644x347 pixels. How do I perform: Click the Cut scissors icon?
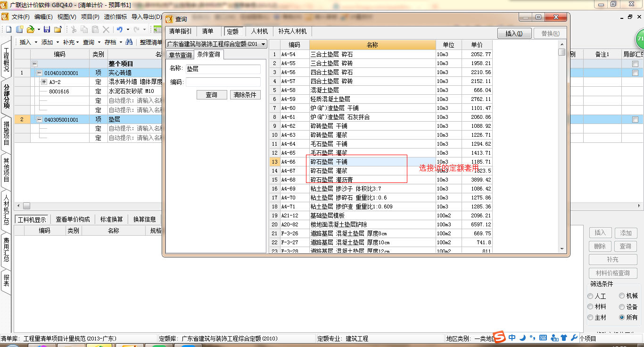[x=74, y=29]
